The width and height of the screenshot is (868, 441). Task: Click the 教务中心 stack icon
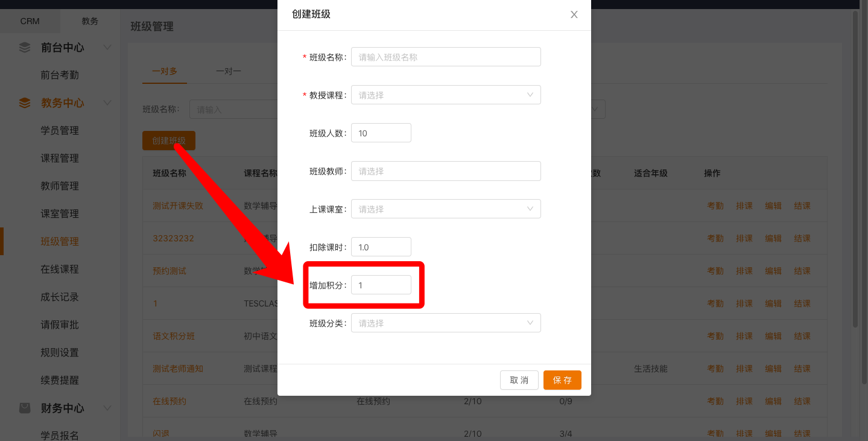tap(25, 103)
